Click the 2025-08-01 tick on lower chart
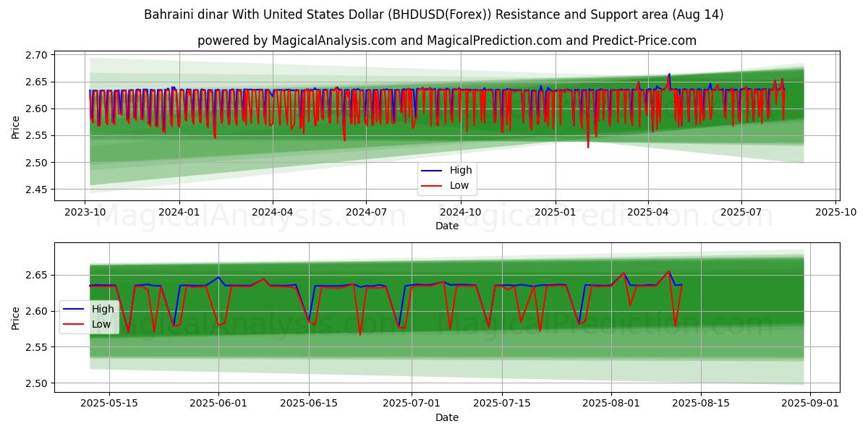The image size is (868, 434). pyautogui.click(x=611, y=404)
